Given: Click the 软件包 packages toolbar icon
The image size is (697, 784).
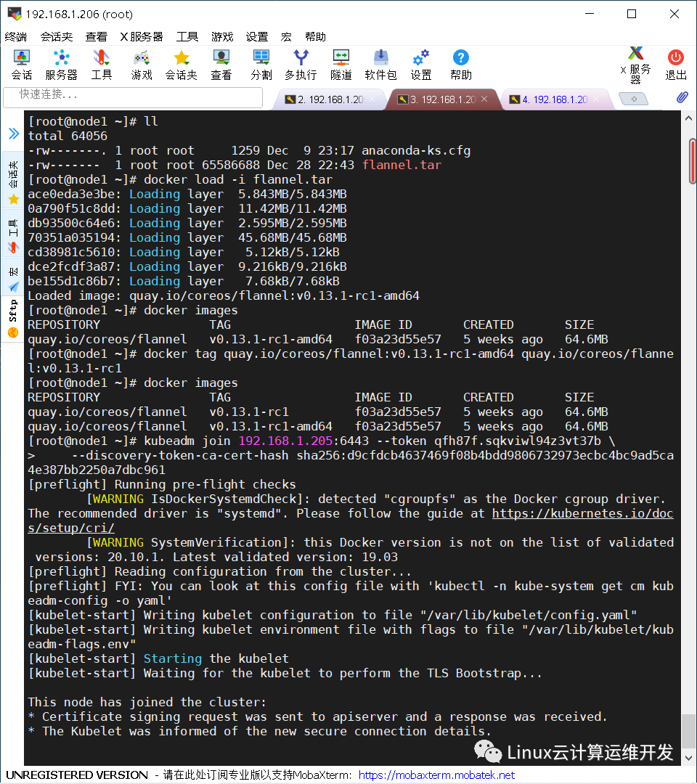Looking at the screenshot, I should tap(380, 65).
